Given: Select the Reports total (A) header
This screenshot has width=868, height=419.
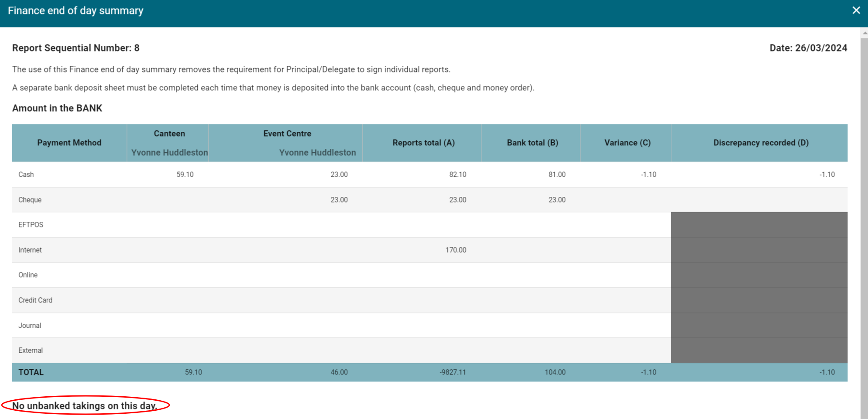Looking at the screenshot, I should (423, 143).
